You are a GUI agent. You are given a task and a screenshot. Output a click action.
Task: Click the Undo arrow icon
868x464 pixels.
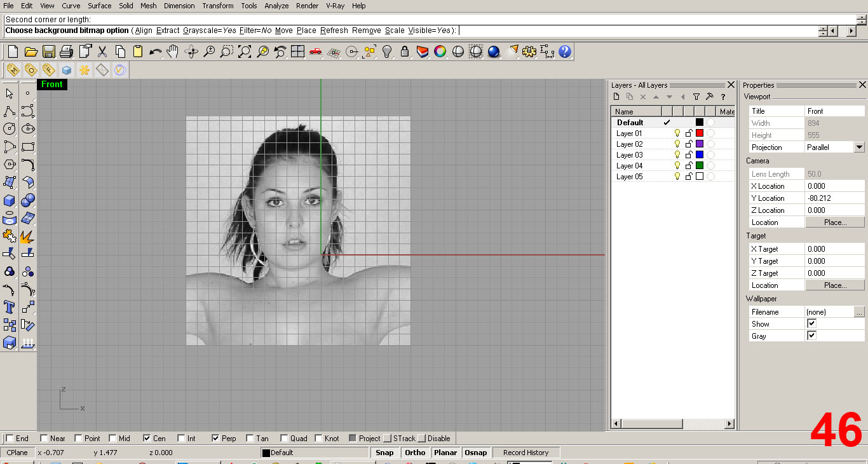tap(156, 51)
